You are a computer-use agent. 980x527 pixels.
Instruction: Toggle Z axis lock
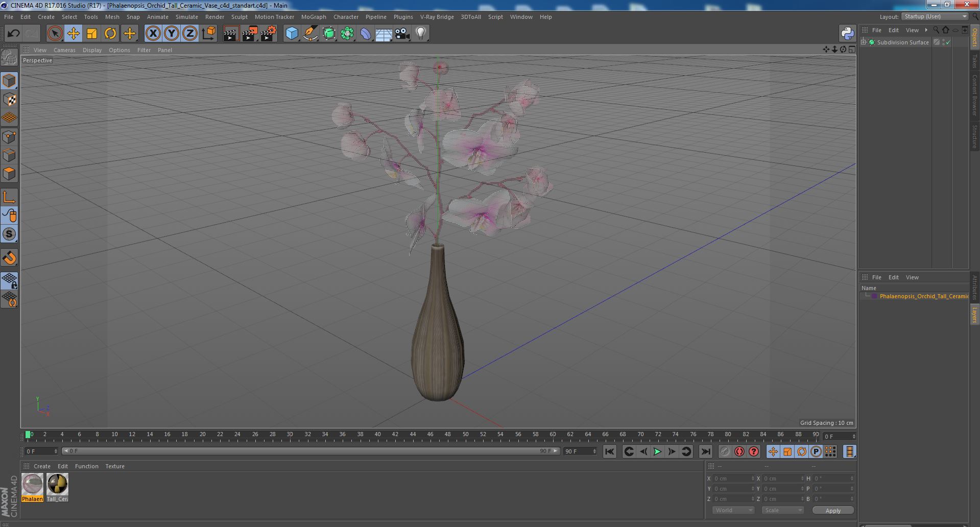190,34
